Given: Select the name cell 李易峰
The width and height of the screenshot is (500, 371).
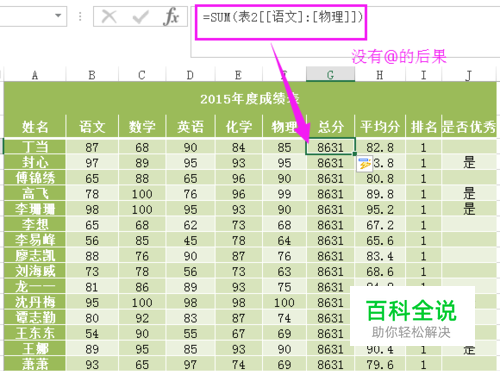Looking at the screenshot, I should coord(35,240).
